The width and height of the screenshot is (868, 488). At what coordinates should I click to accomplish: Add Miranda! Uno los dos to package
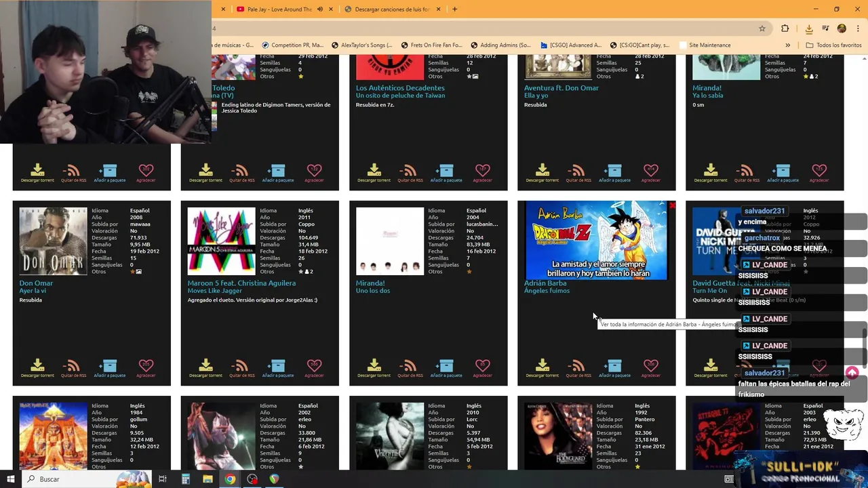(446, 368)
